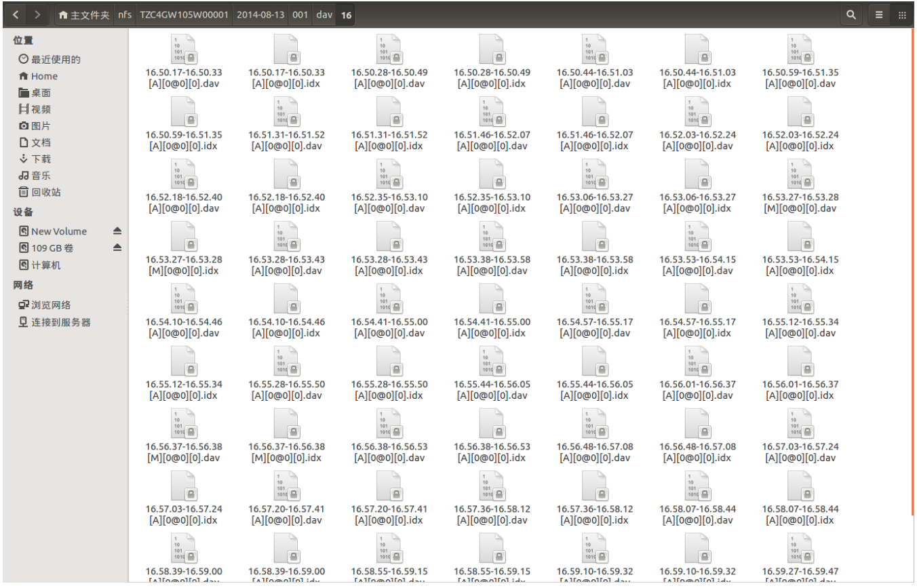Select file icon 16.56.37-16.56.38 [M][0@0][0].idx
Screen dimensions: 917x588
pos(286,424)
